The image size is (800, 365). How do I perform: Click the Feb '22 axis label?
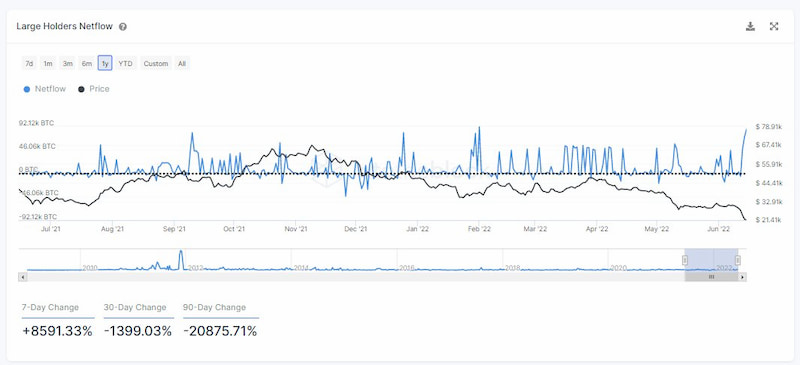pyautogui.click(x=479, y=229)
